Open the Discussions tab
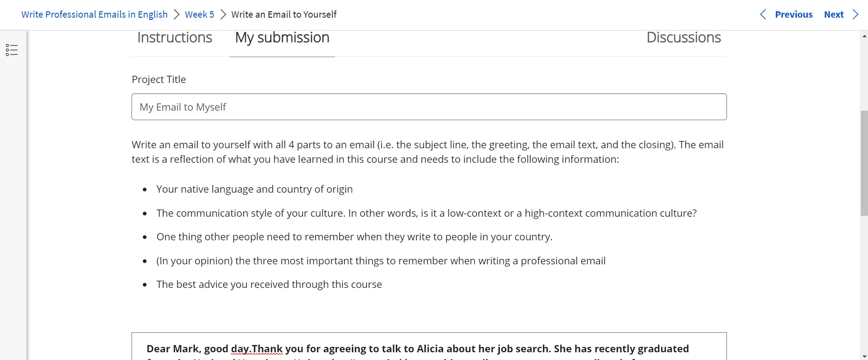 (684, 38)
